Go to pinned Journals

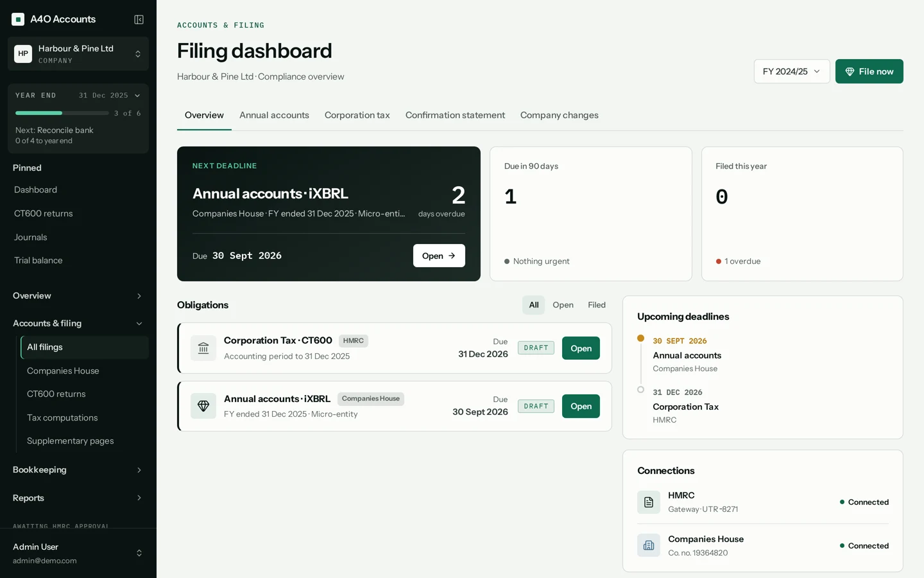click(78, 238)
